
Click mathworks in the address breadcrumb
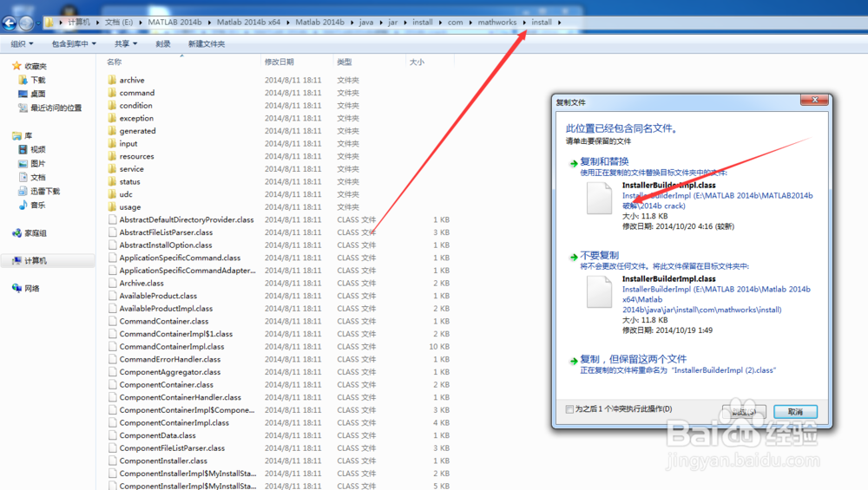pyautogui.click(x=496, y=23)
